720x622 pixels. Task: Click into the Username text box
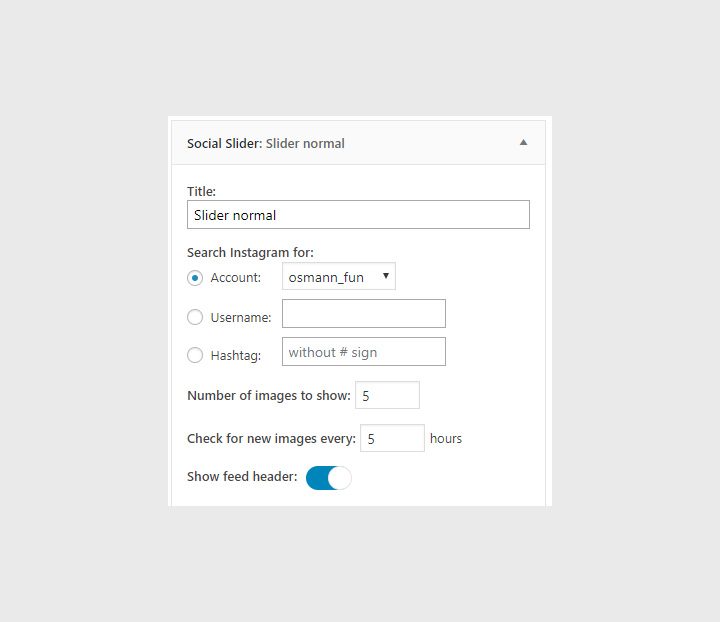click(x=364, y=314)
